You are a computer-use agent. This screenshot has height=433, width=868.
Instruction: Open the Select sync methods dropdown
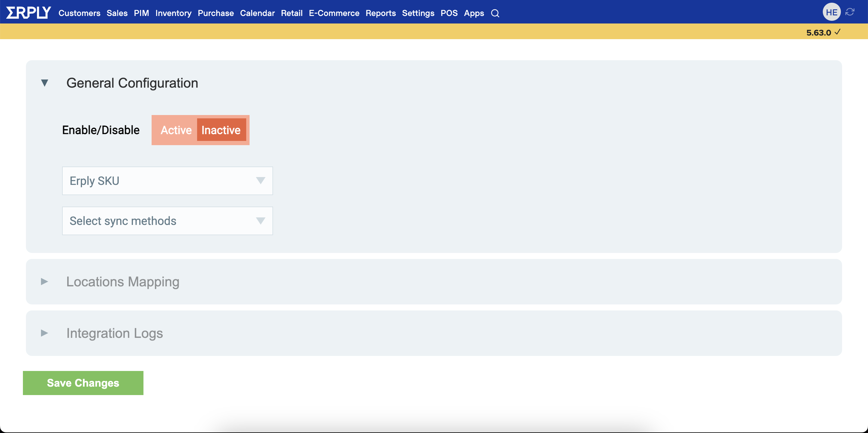[167, 221]
